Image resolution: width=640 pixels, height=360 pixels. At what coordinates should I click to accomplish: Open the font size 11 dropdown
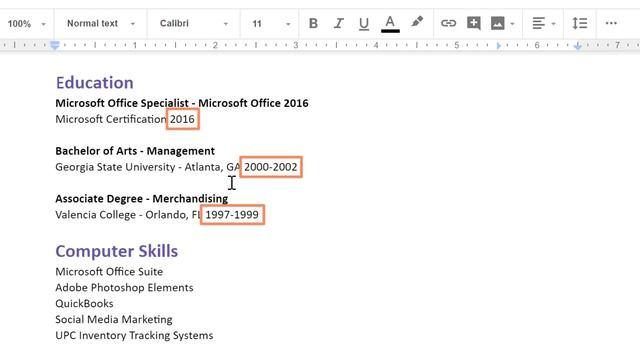pyautogui.click(x=271, y=24)
